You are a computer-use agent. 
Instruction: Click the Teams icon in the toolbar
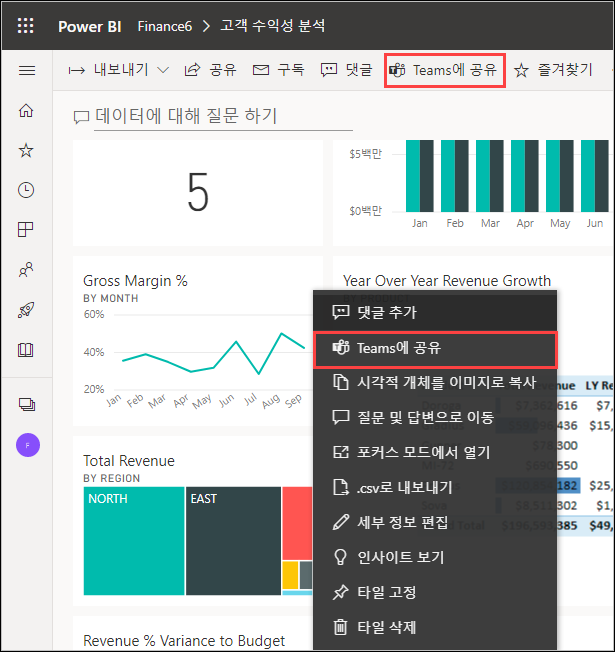pos(397,70)
